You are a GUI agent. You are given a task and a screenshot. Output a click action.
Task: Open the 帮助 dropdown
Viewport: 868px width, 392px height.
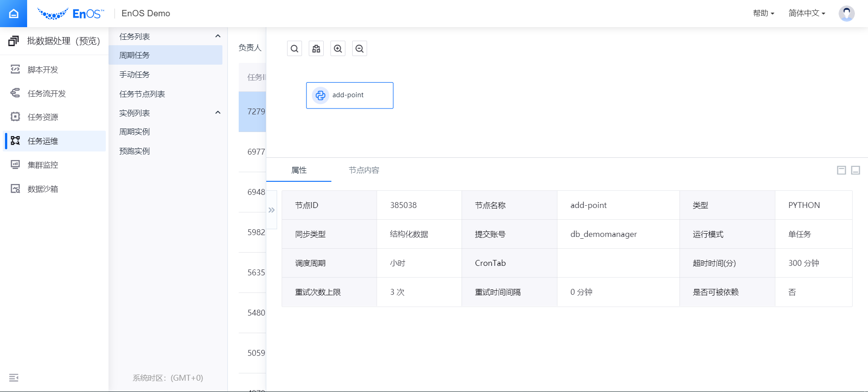(764, 13)
